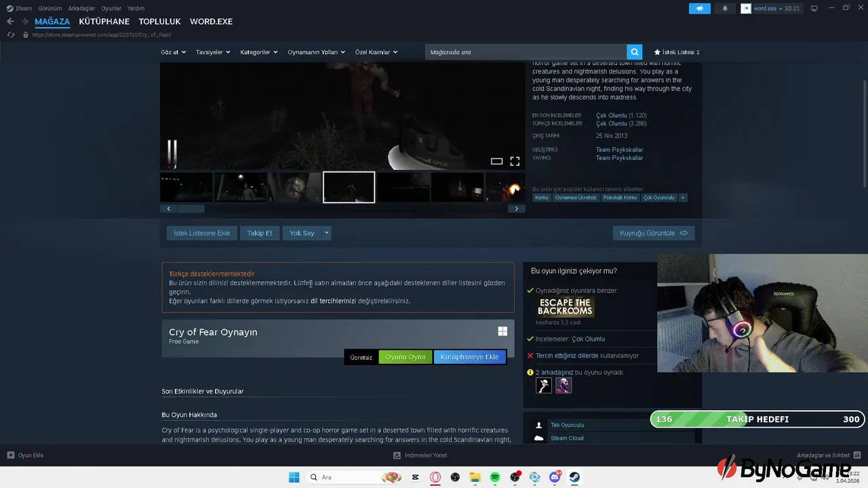Open Opera browser from the taskbar

click(435, 477)
